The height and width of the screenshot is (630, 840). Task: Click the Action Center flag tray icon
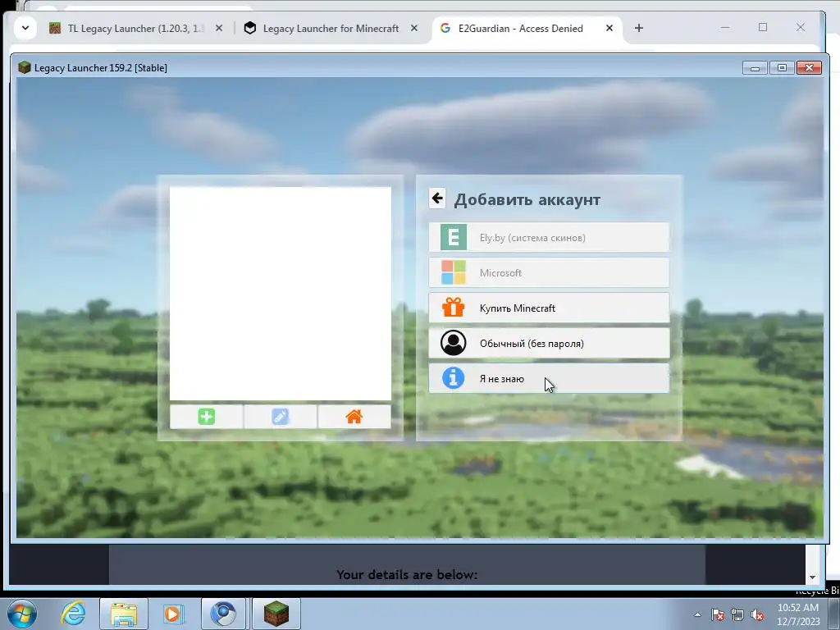[x=718, y=614]
